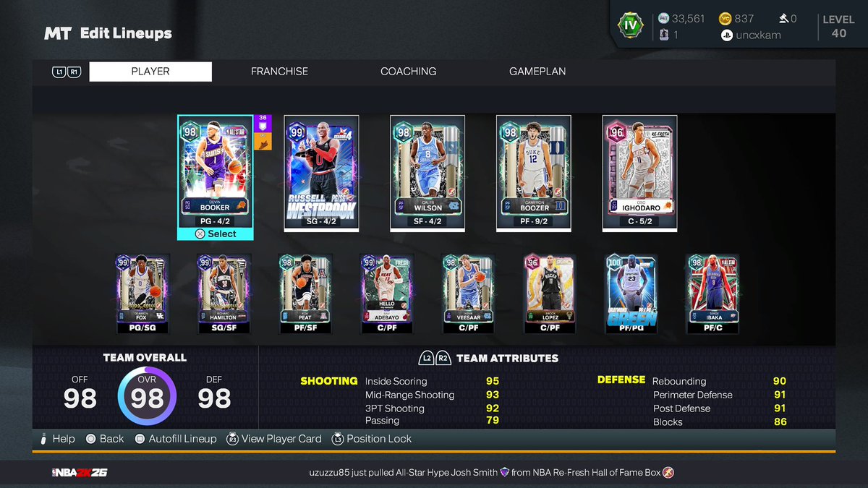Pick the Hamilton SG/SF bench card
Image resolution: width=868 pixels, height=488 pixels.
(224, 294)
